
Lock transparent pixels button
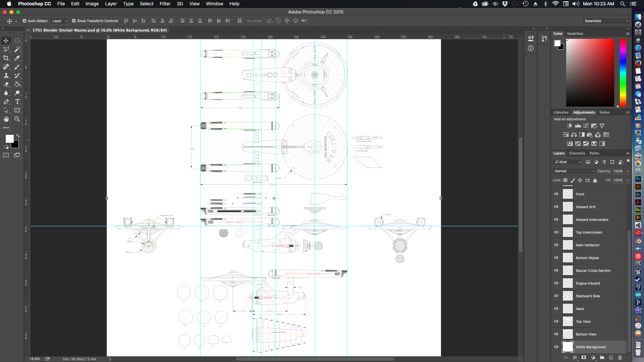565,180
